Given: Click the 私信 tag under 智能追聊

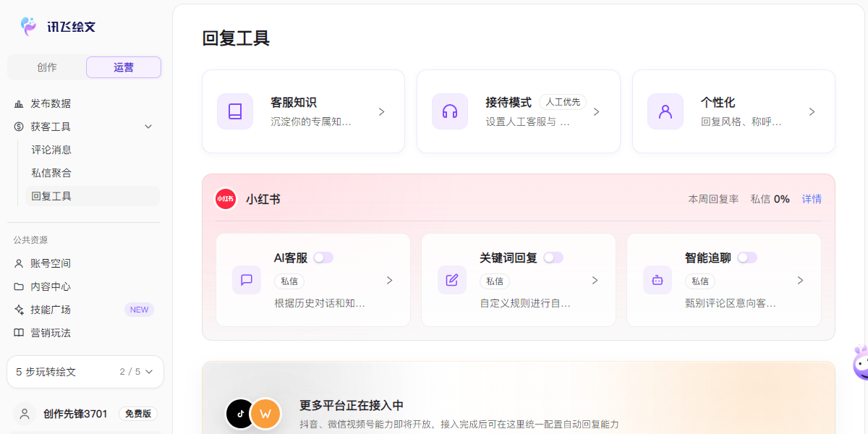Looking at the screenshot, I should point(700,281).
